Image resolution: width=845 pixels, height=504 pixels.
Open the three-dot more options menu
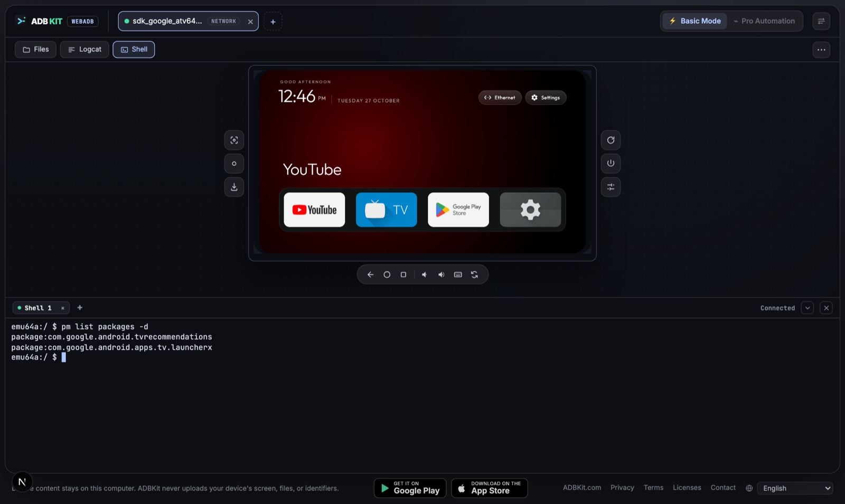(821, 50)
